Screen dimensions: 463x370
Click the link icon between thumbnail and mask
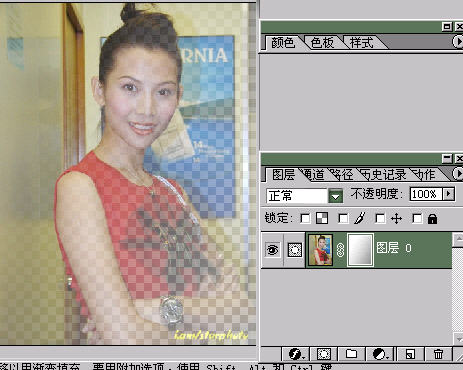coord(340,250)
